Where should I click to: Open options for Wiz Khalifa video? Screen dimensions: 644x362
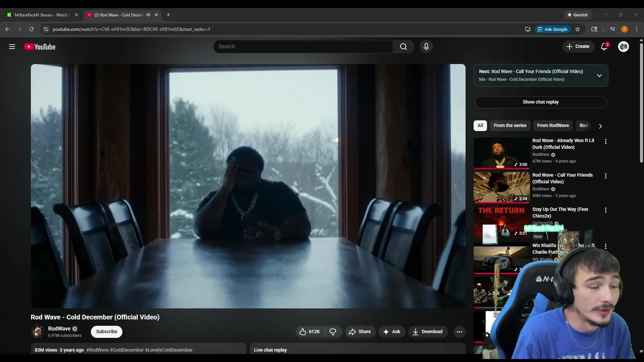tap(605, 246)
